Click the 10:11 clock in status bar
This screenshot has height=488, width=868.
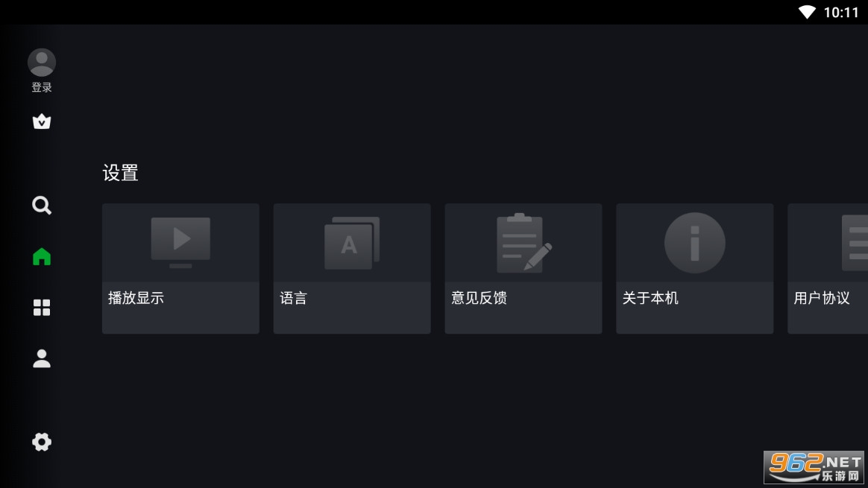841,12
